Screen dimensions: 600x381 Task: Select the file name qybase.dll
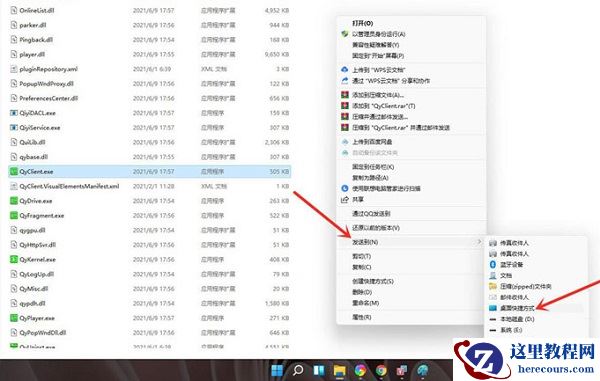click(x=34, y=157)
